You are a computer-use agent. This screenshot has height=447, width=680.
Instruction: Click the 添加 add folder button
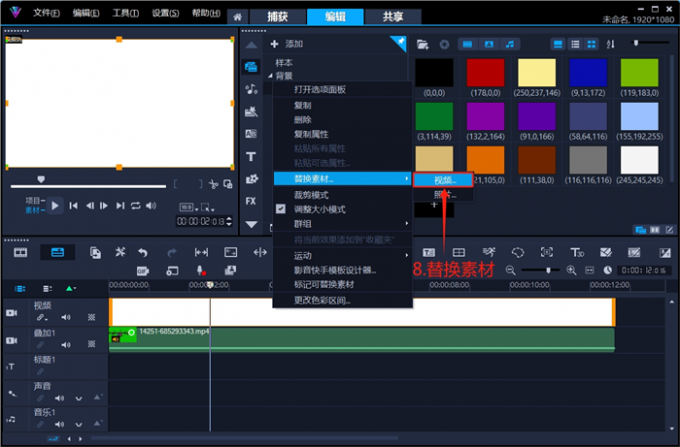[x=286, y=44]
